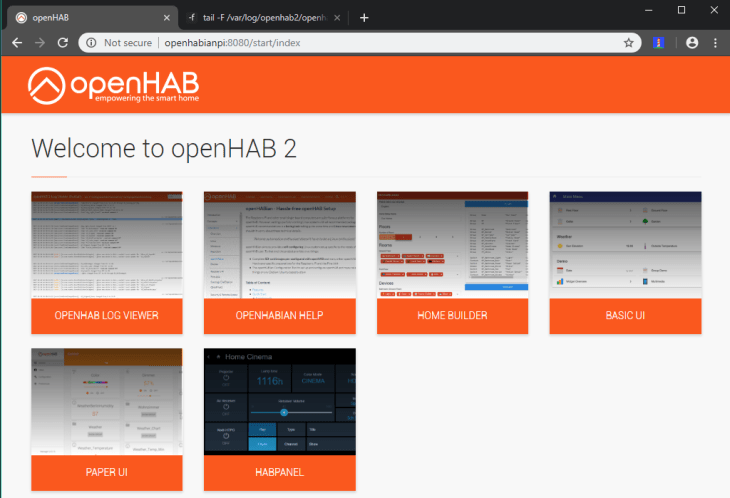This screenshot has width=730, height=498.
Task: Click the Basic UI preview thumbnail
Action: (625, 245)
